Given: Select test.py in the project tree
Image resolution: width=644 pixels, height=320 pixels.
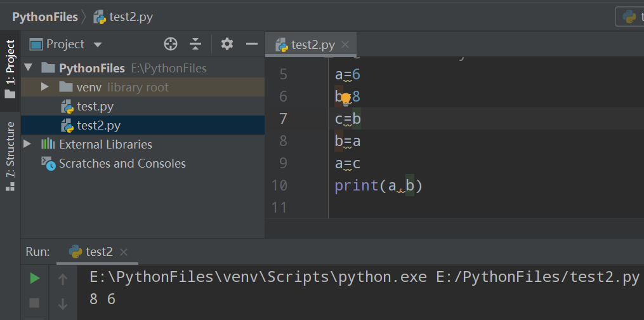Looking at the screenshot, I should (x=95, y=107).
